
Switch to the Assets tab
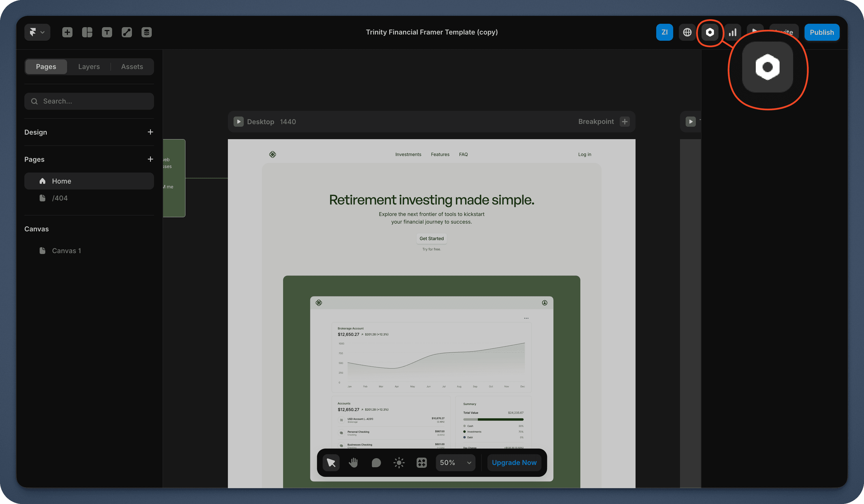[x=132, y=66]
